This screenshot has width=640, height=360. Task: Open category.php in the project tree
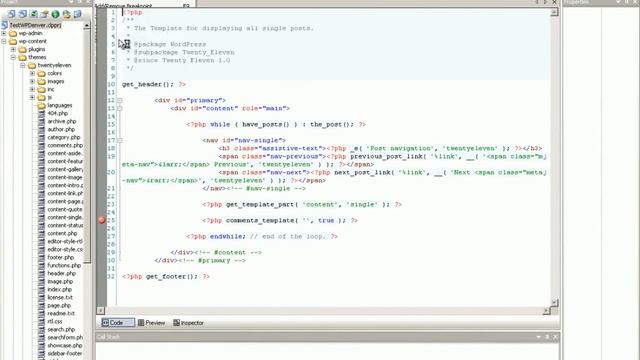64,138
